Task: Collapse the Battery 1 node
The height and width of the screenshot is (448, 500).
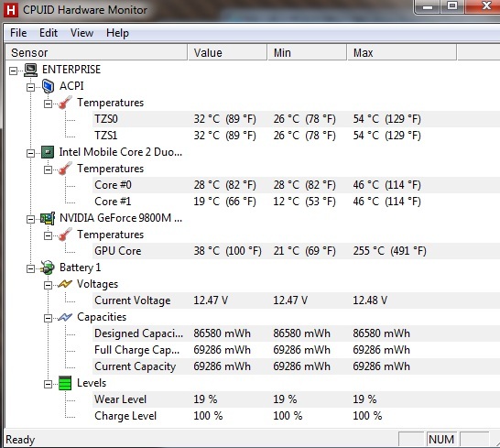Action: 30,268
